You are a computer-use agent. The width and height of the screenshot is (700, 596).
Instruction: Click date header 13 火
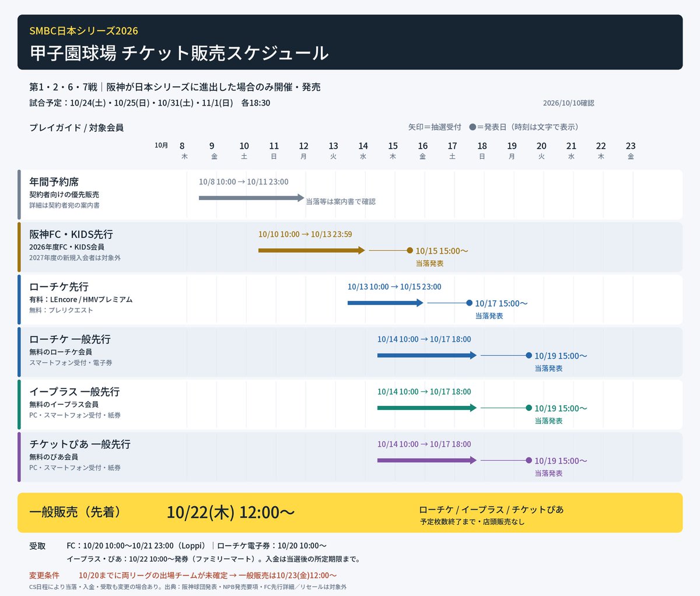[333, 150]
